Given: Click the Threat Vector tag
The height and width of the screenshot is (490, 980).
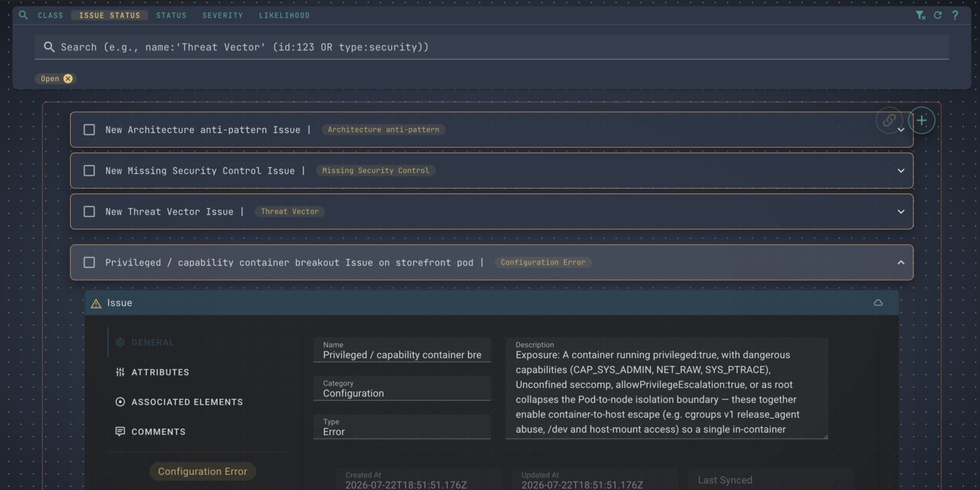Looking at the screenshot, I should tap(290, 211).
